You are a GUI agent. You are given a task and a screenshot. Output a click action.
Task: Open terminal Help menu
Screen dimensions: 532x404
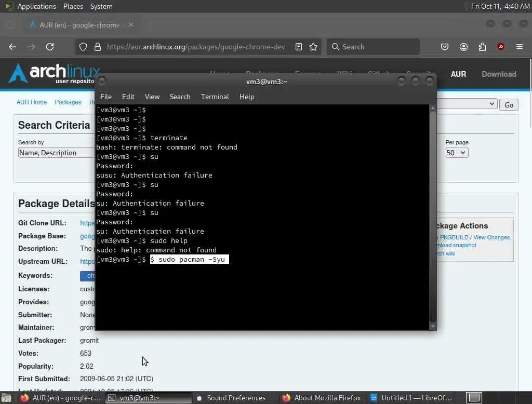pyautogui.click(x=247, y=97)
